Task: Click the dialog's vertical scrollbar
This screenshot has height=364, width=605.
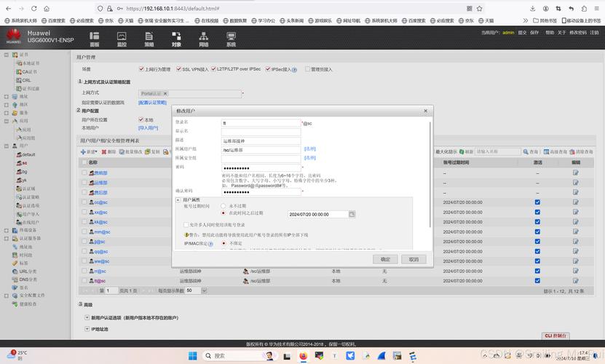Action: pyautogui.click(x=430, y=174)
